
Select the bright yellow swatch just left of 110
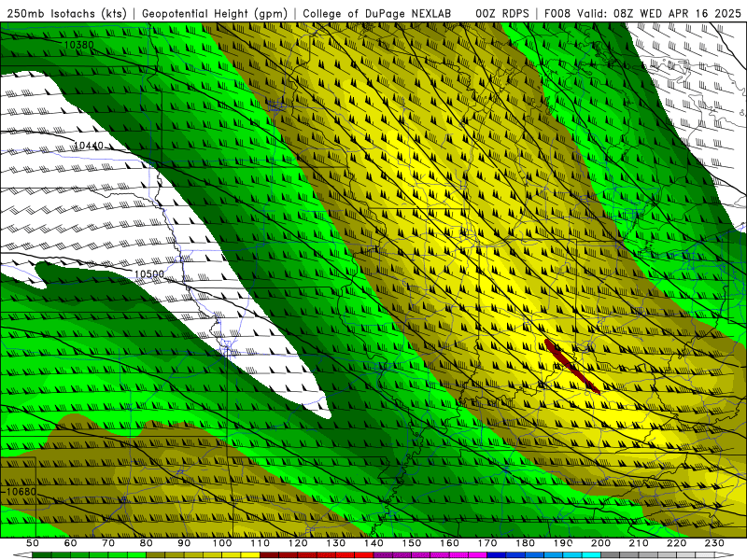250,555
